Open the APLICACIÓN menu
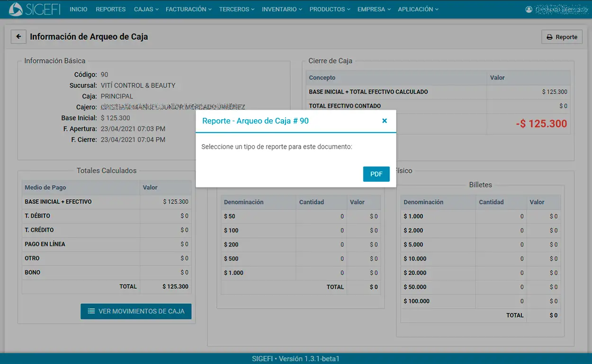 (x=418, y=9)
